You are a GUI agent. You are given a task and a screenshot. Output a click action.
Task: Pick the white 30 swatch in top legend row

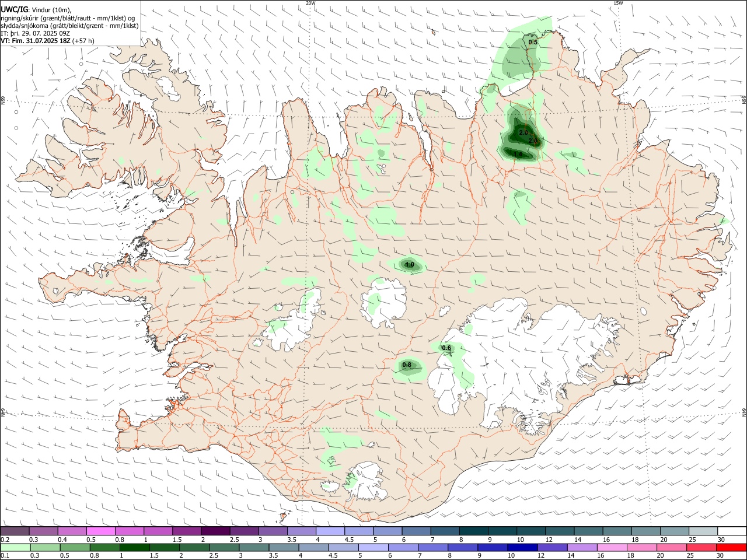[732, 531]
